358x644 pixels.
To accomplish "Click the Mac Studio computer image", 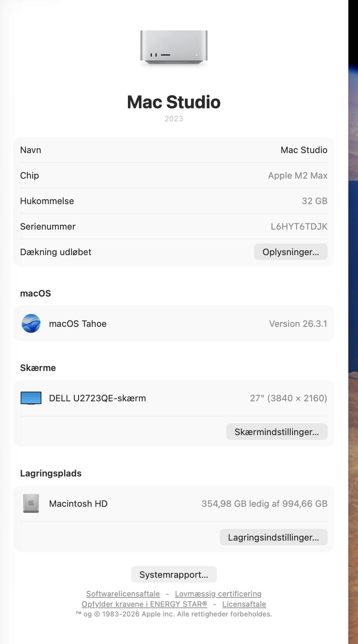I will 174,47.
